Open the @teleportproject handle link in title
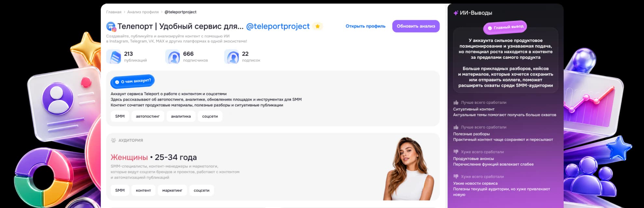Viewport: 644px width, 208px height. (278, 26)
